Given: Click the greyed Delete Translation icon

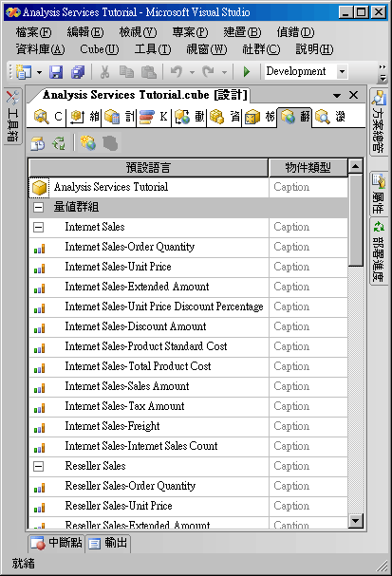Looking at the screenshot, I should [x=110, y=143].
